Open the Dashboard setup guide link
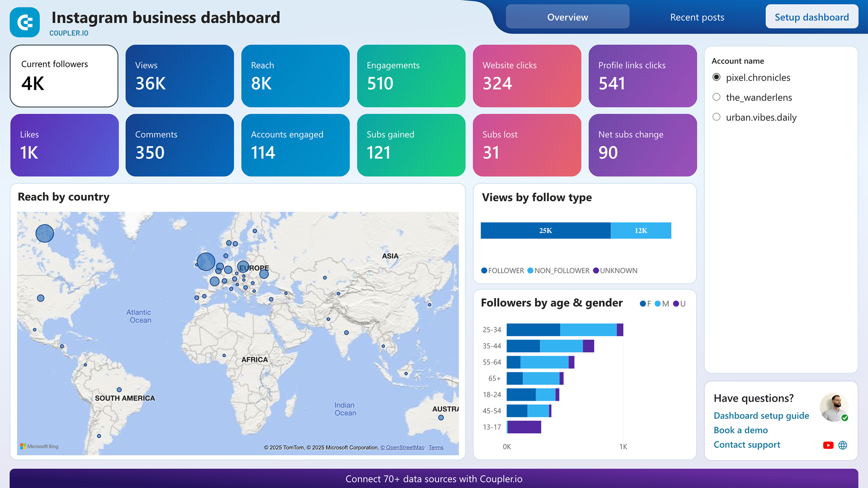Image resolution: width=868 pixels, height=488 pixels. click(761, 415)
